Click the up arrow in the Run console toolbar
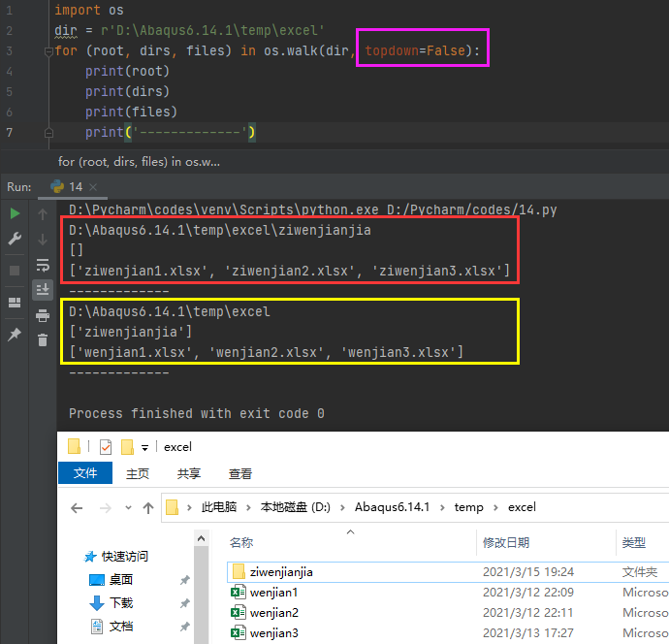This screenshot has width=669, height=644. 43,213
